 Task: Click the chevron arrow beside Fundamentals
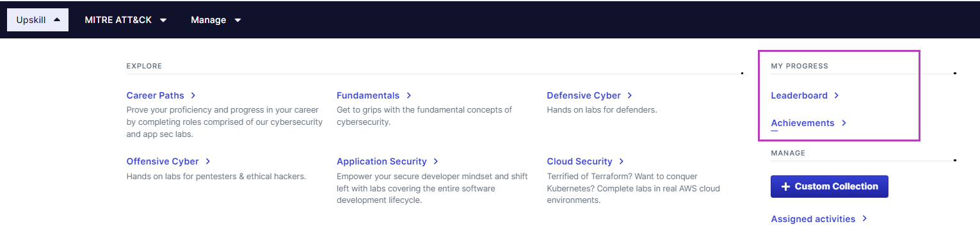pyautogui.click(x=409, y=95)
